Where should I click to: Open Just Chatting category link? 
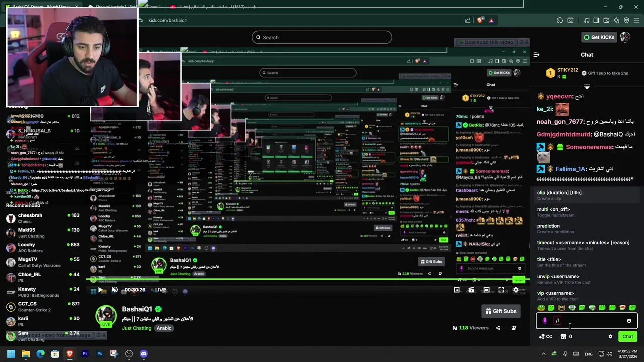[136, 328]
